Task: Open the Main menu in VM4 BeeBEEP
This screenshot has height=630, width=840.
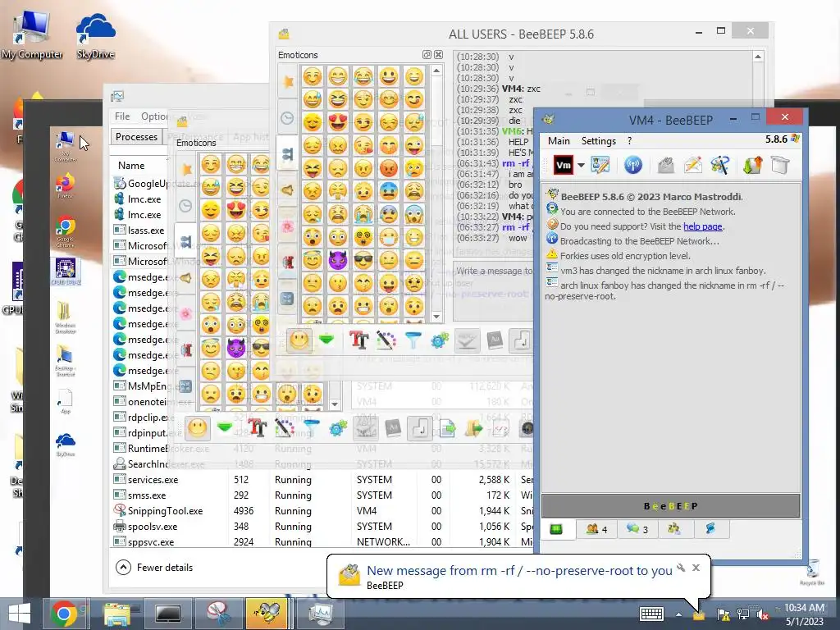Action: click(559, 141)
